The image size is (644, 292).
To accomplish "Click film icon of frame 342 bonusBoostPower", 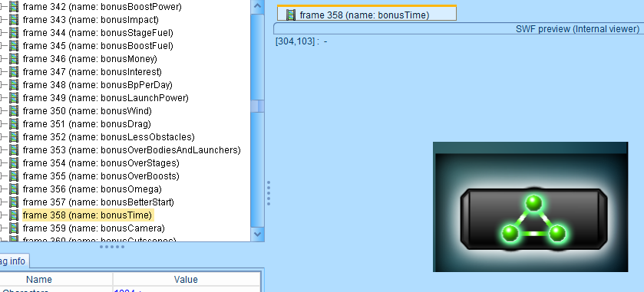I will 14,7.
